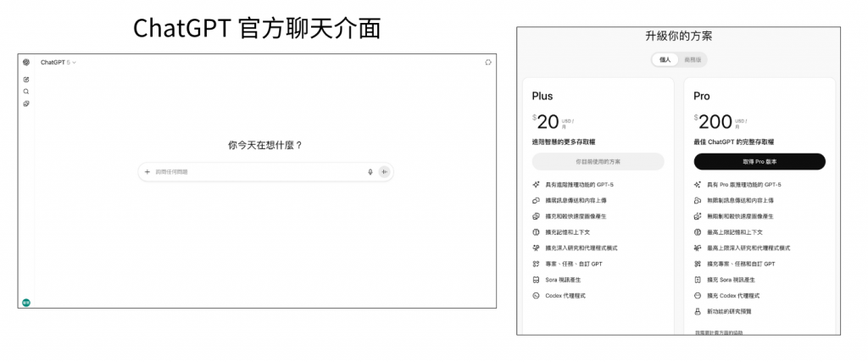
Task: Click the ChatGPT logo in the sidebar
Action: click(26, 63)
